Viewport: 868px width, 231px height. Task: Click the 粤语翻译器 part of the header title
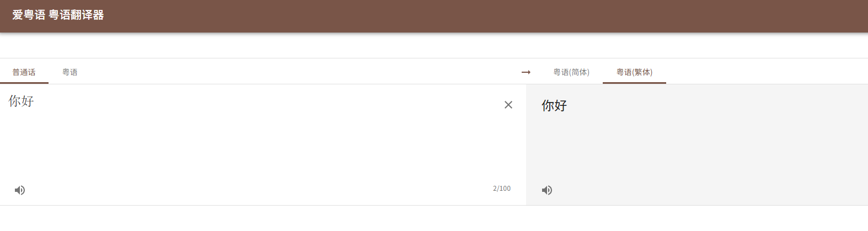pos(76,15)
